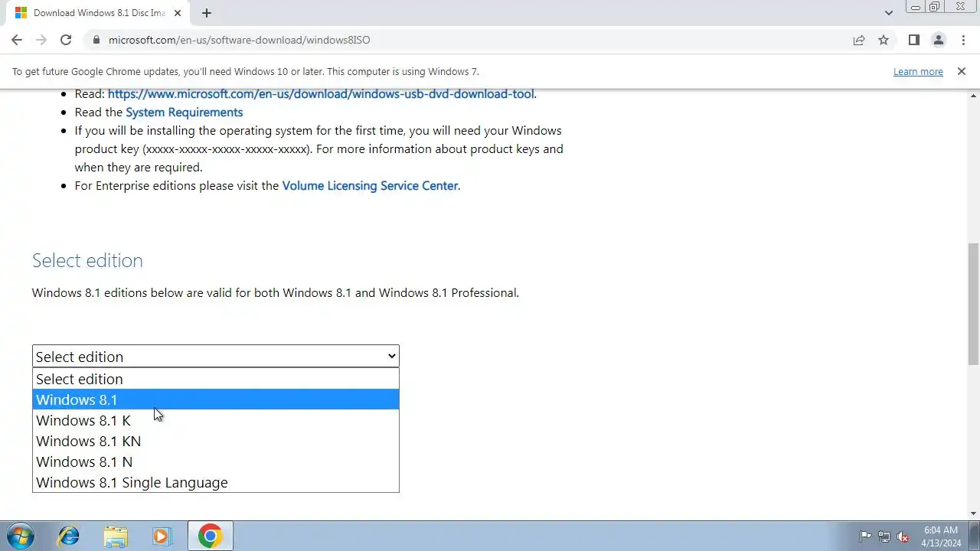Viewport: 980px width, 551px height.
Task: Open the taskbar clock and date
Action: [x=941, y=536]
